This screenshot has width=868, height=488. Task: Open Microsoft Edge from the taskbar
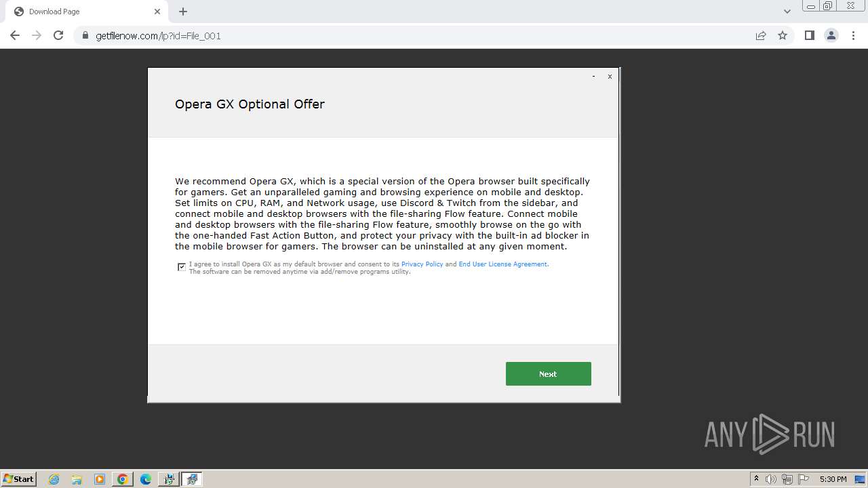pos(145,479)
